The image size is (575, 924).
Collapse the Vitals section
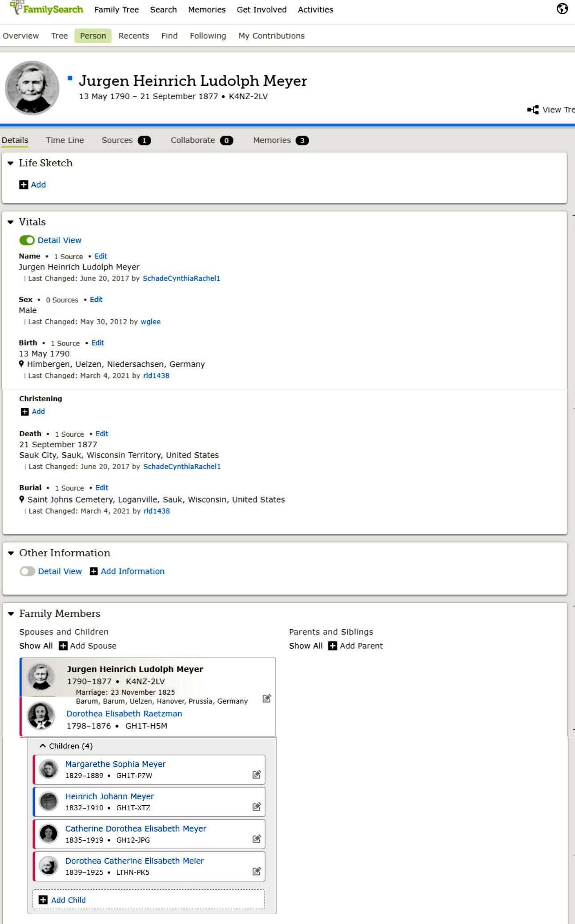[11, 222]
